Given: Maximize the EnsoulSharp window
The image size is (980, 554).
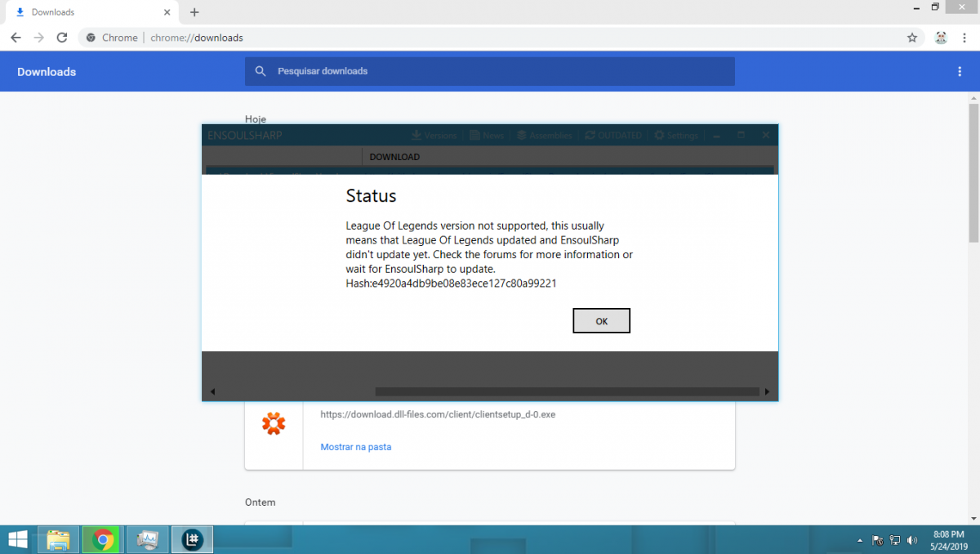Looking at the screenshot, I should pos(741,136).
